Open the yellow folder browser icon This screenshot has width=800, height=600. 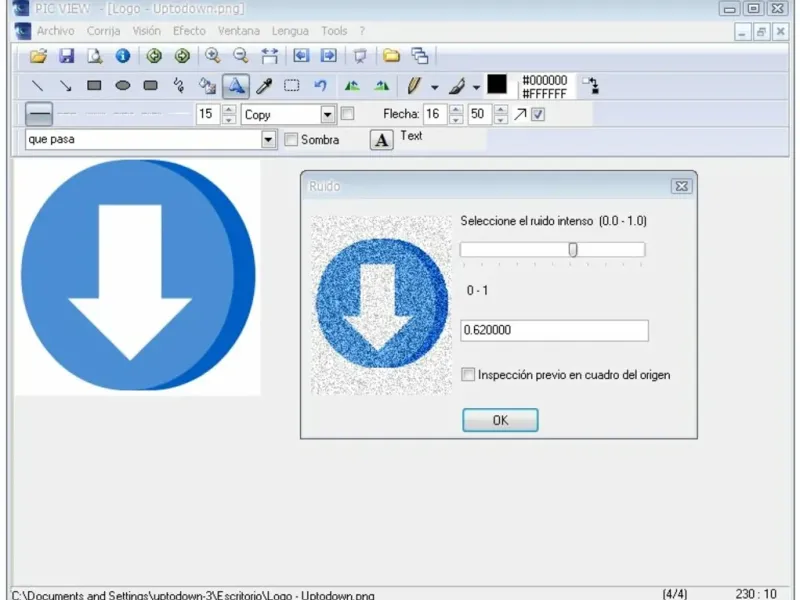click(391, 56)
